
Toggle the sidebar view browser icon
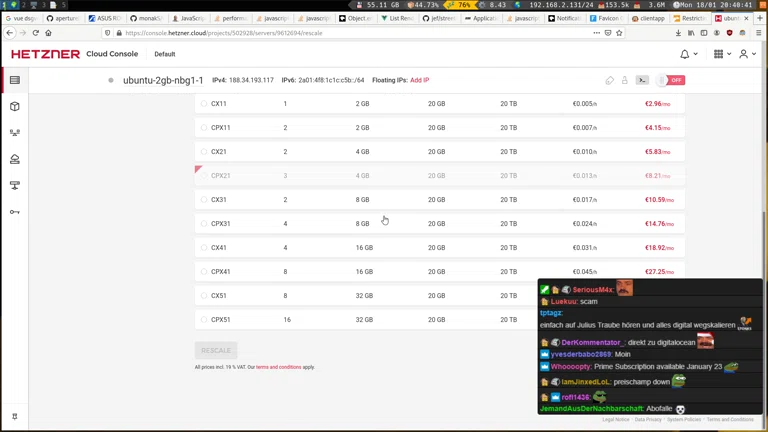(x=704, y=33)
